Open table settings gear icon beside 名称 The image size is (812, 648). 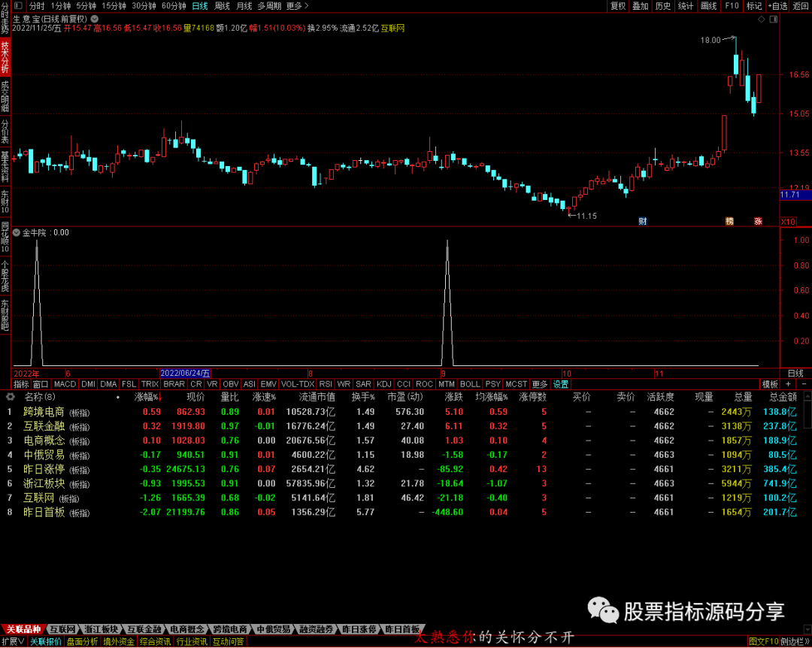tap(11, 397)
